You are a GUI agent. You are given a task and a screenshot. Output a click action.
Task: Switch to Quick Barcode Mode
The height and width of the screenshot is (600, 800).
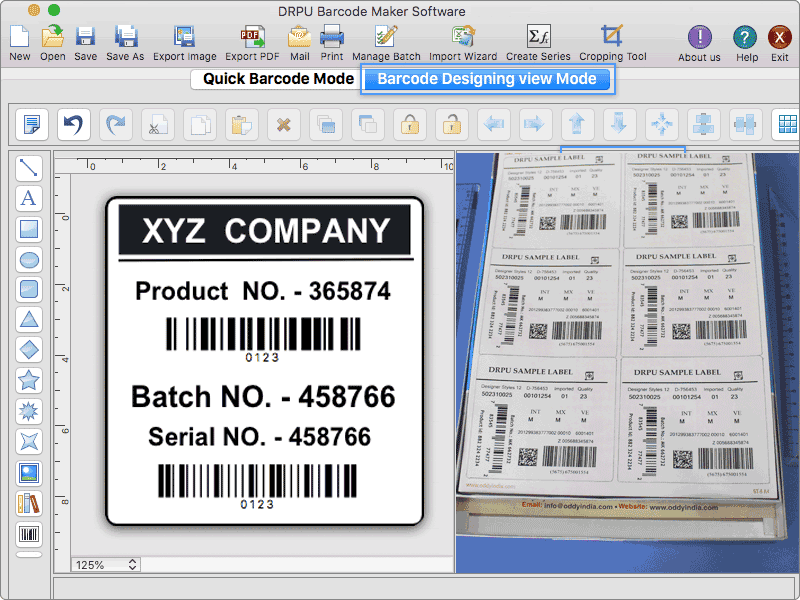(x=274, y=78)
